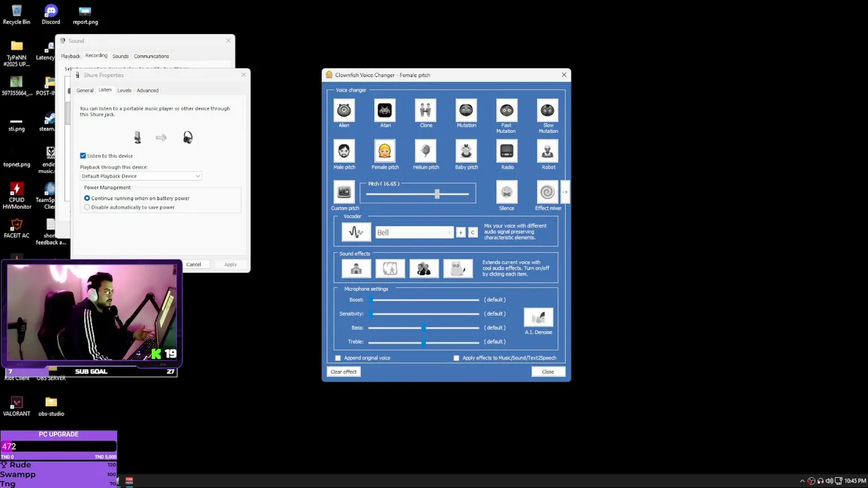Select Continue running when on battery power
Image resolution: width=868 pixels, height=488 pixels.
87,199
